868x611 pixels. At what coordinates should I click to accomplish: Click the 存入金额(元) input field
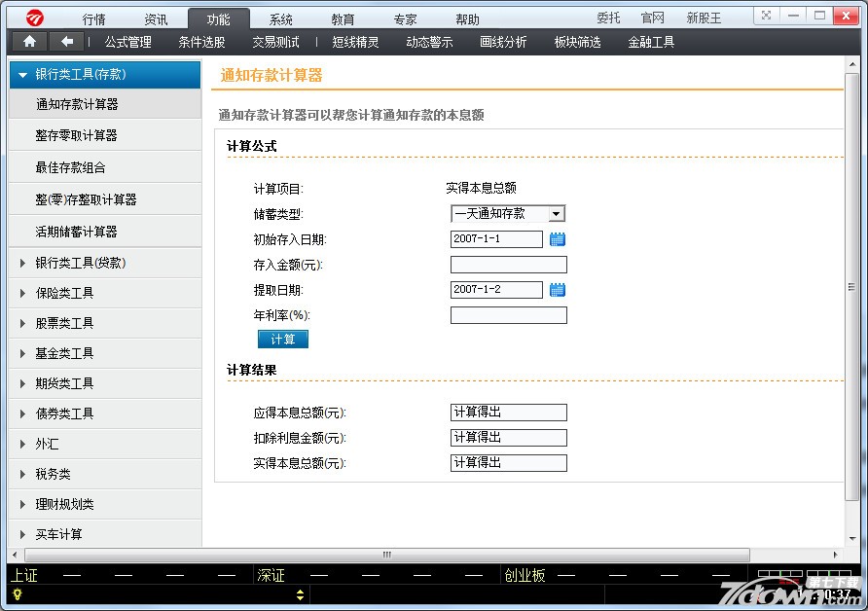pyautogui.click(x=508, y=265)
